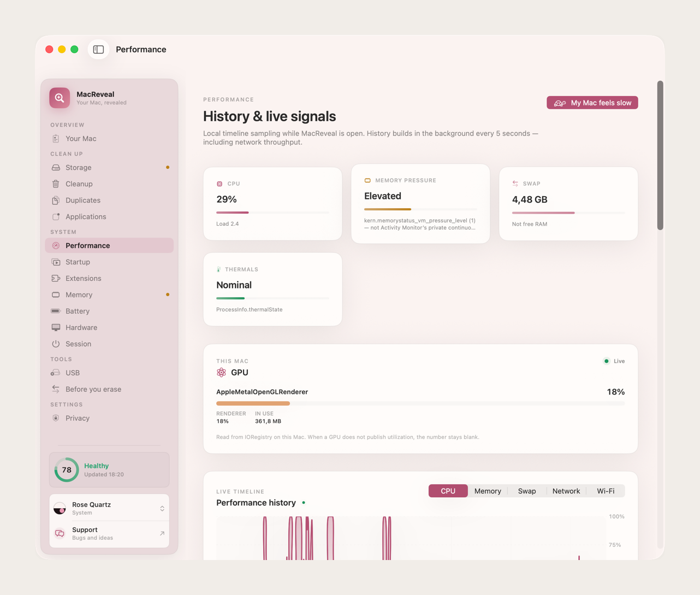Toggle the sidebar visibility button

pos(98,49)
